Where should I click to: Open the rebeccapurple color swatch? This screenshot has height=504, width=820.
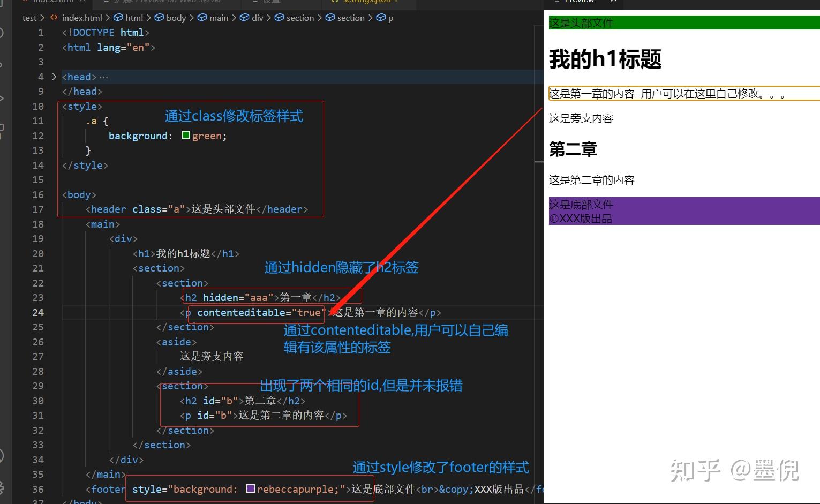(250, 488)
